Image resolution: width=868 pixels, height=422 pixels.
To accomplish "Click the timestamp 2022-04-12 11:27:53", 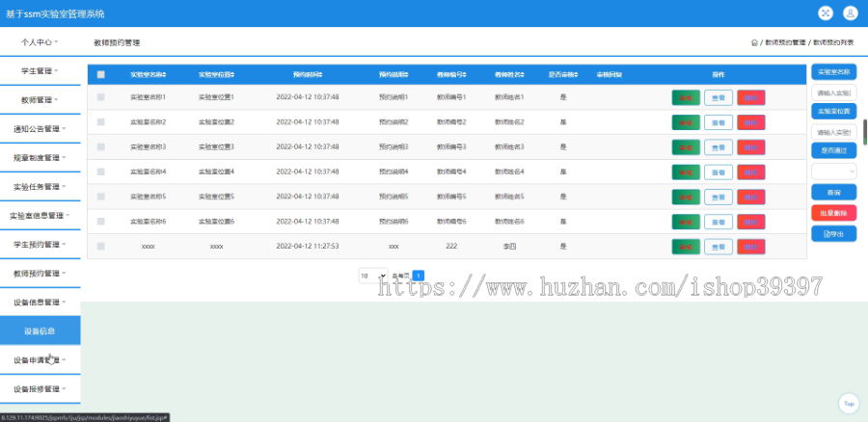I will tap(308, 246).
